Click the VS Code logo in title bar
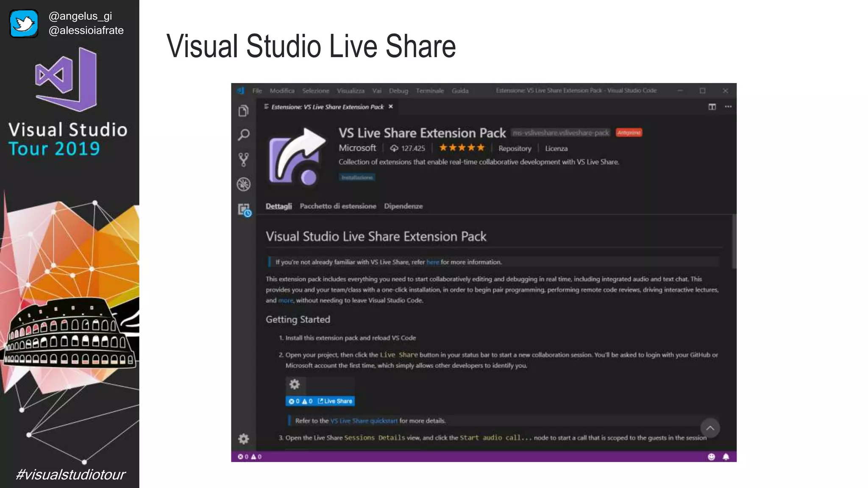 tap(240, 91)
